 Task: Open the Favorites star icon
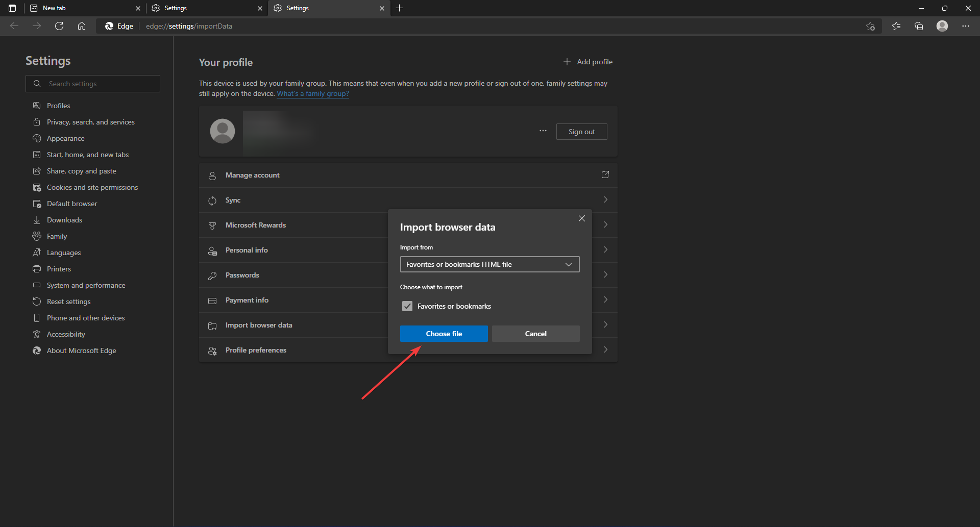(896, 26)
